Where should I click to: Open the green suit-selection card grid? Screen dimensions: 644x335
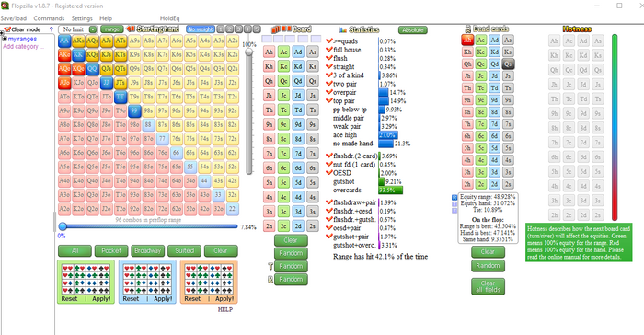(86, 279)
